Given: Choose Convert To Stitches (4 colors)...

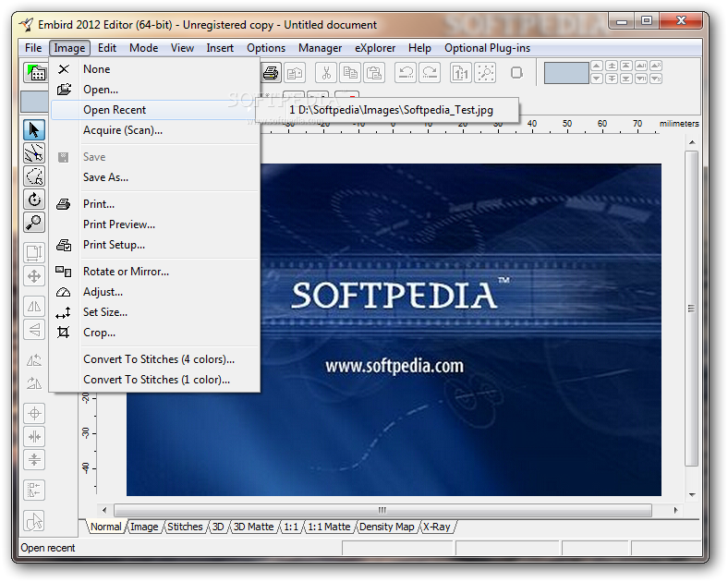Looking at the screenshot, I should 154,359.
